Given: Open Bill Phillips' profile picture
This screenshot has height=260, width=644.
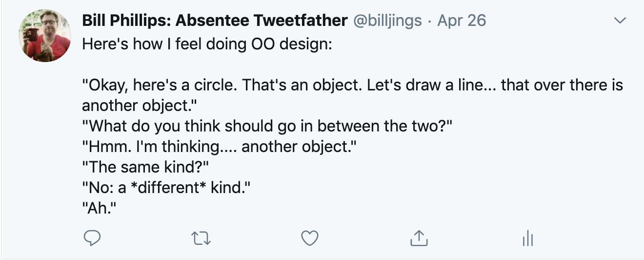Looking at the screenshot, I should point(45,35).
